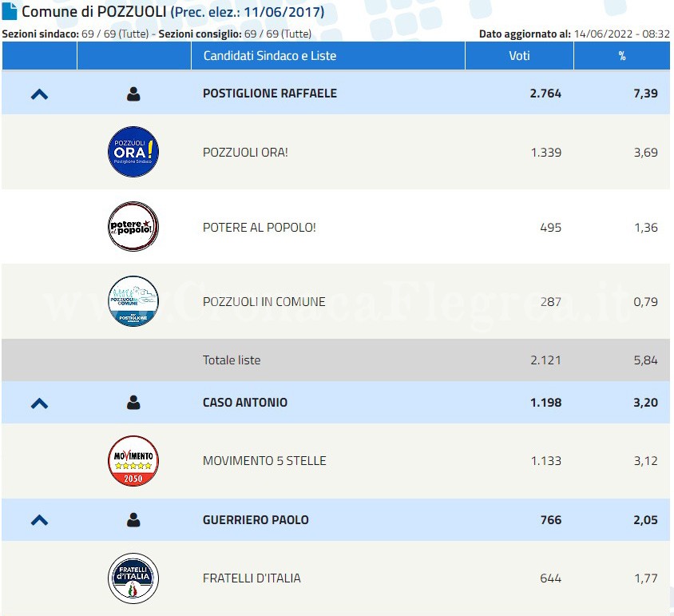Click the Fratelli d'Italia party logo
This screenshot has height=616, width=674.
tap(133, 578)
